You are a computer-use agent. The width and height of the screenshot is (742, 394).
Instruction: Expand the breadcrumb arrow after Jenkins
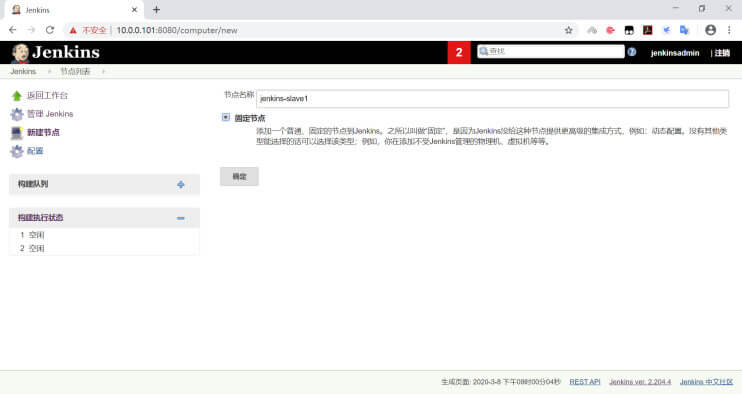[49, 71]
